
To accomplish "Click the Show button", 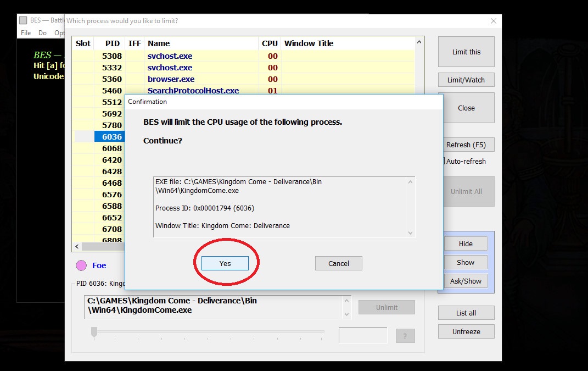I will [466, 262].
